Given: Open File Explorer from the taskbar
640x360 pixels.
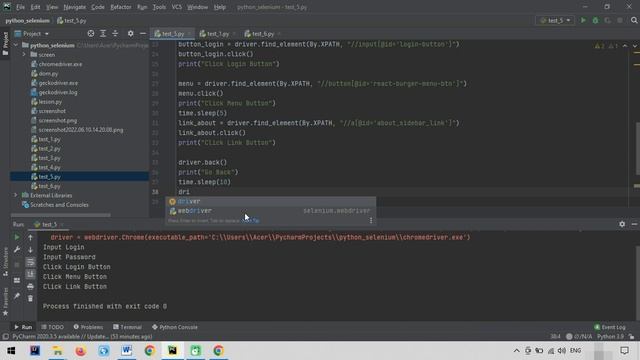Looking at the screenshot, I should point(58,351).
